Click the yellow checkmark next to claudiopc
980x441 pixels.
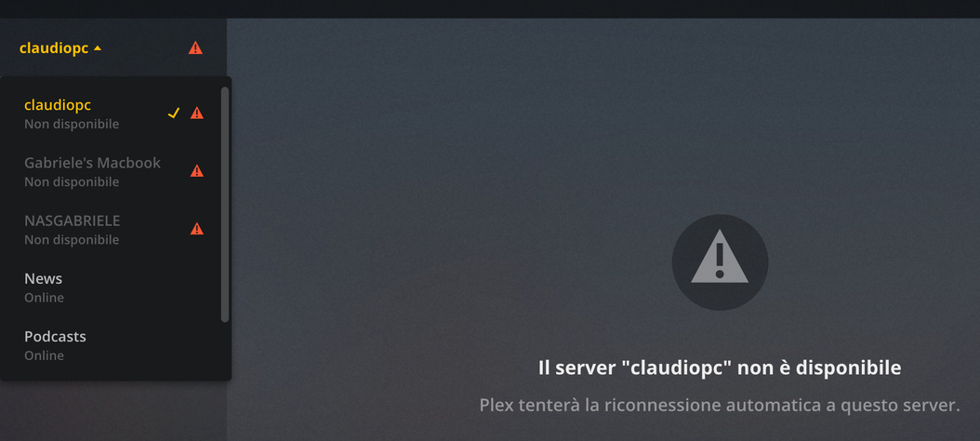pos(174,114)
